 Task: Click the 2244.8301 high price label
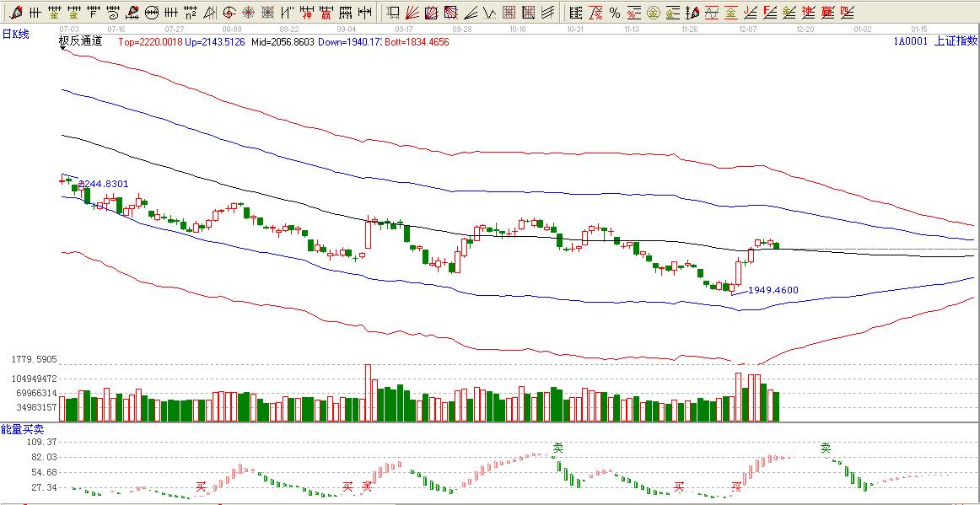point(103,184)
